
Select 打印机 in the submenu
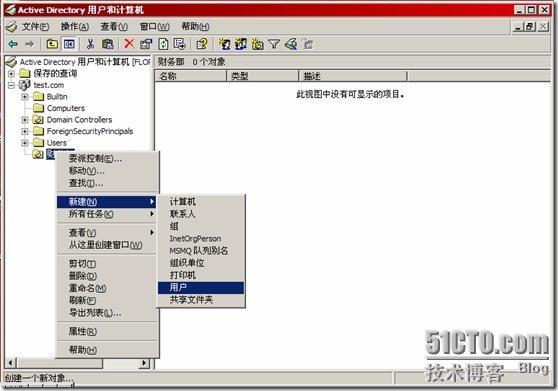pyautogui.click(x=201, y=275)
